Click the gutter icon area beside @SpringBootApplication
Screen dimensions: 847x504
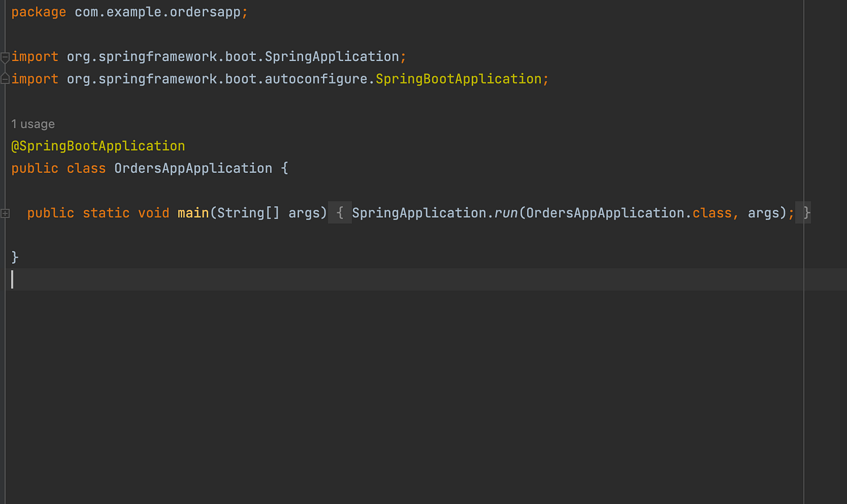[5, 145]
